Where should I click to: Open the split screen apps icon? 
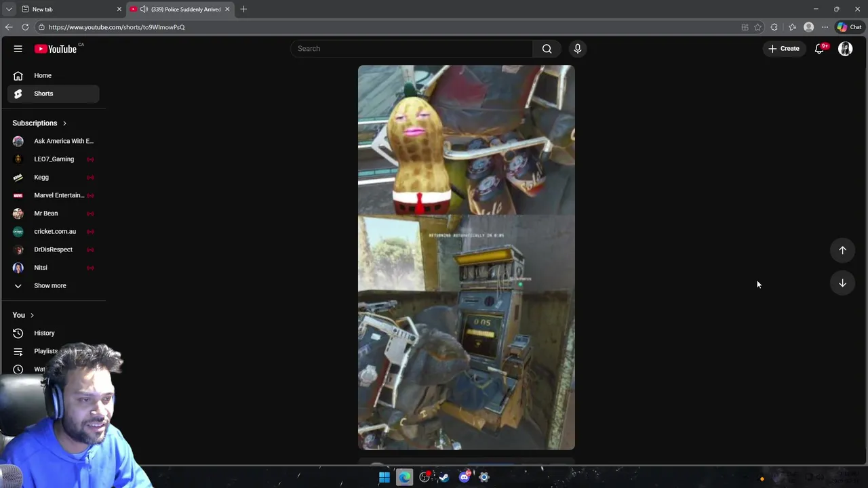(745, 27)
